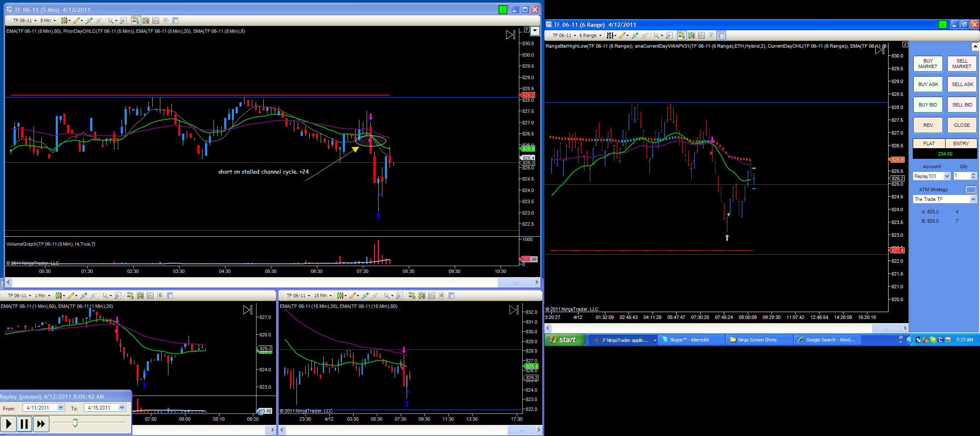
Task: Click the Qty quantity input field
Action: click(x=961, y=176)
